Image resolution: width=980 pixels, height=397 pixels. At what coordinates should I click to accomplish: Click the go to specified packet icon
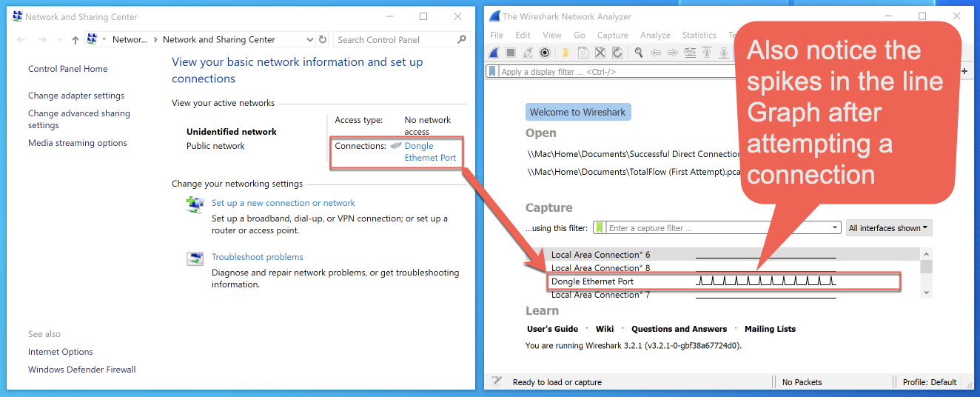coord(690,53)
